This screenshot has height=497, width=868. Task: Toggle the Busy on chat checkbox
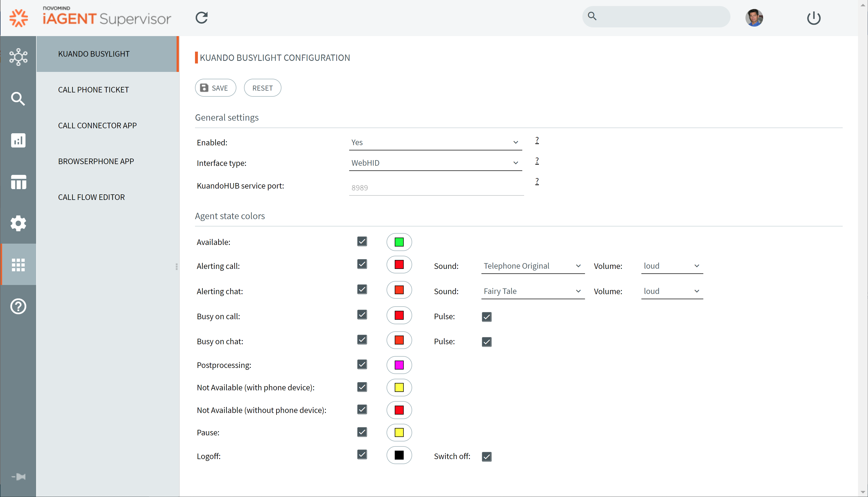point(362,340)
